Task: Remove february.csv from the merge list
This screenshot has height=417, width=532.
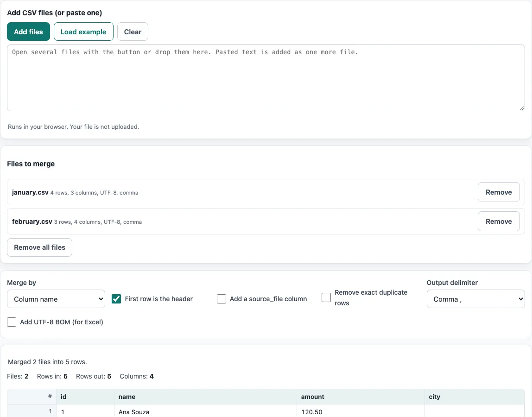Action: click(499, 221)
